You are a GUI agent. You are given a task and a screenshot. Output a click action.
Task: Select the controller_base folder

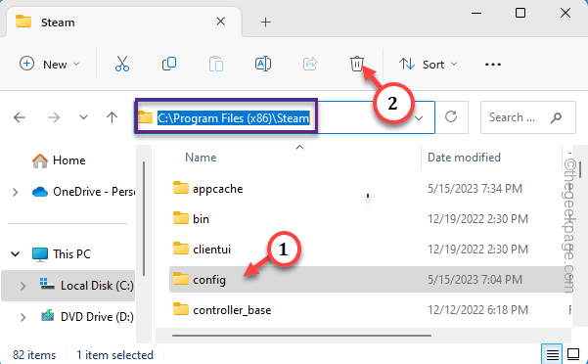(x=232, y=310)
